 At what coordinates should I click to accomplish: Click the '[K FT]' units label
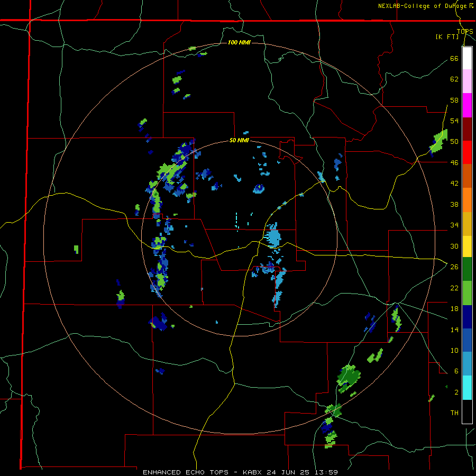447,36
